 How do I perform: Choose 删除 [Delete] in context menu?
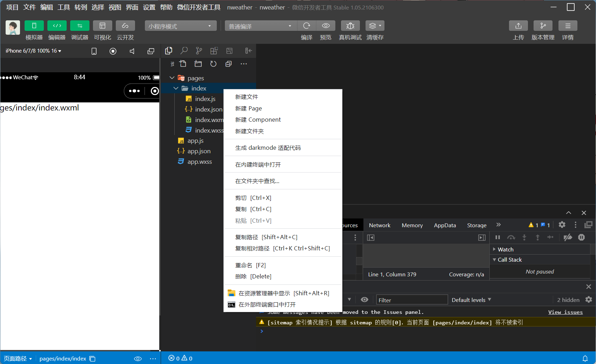click(283, 276)
